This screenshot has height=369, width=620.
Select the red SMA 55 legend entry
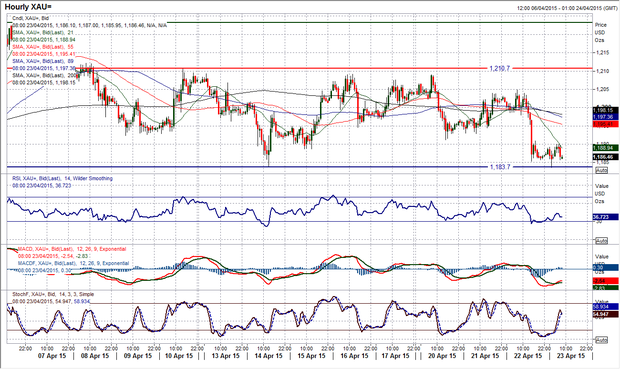coord(43,47)
